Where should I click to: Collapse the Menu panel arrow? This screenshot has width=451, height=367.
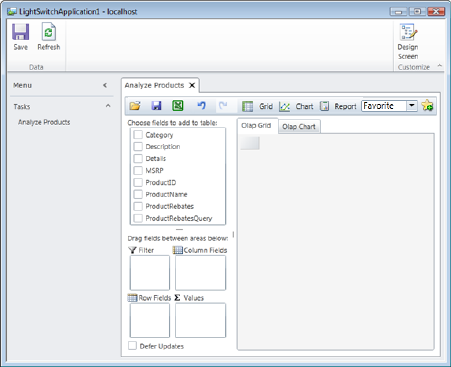(x=105, y=85)
